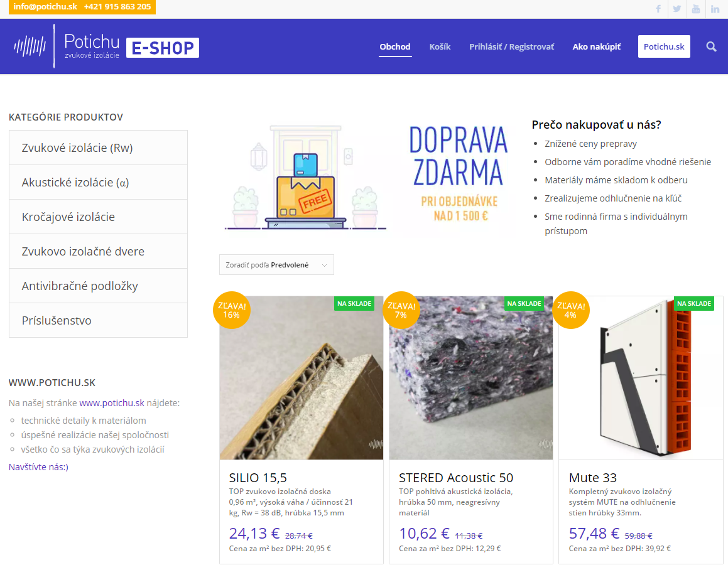Click the search magnifier icon
Image resolution: width=728 pixels, height=565 pixels.
[x=711, y=46]
